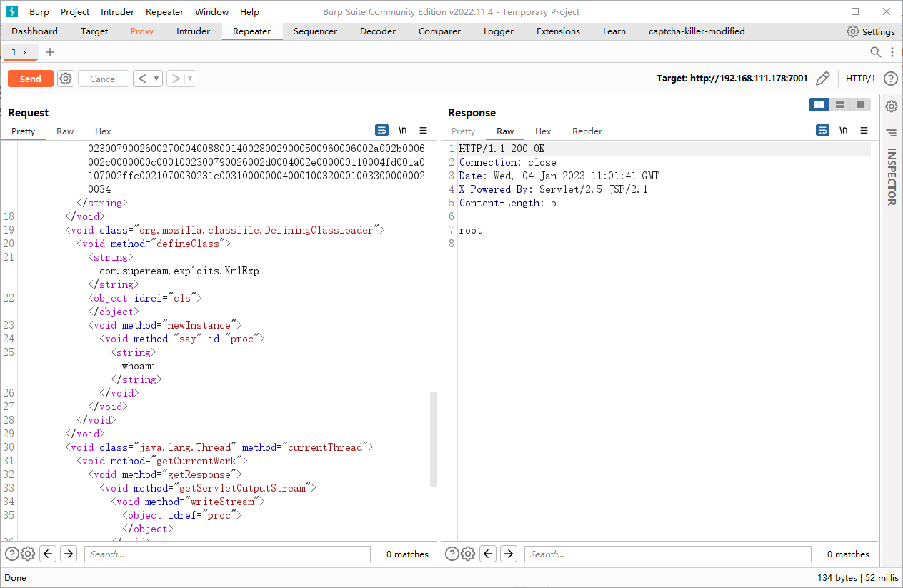Click 'whoami' text in the request
This screenshot has height=588, width=903.
pos(139,366)
